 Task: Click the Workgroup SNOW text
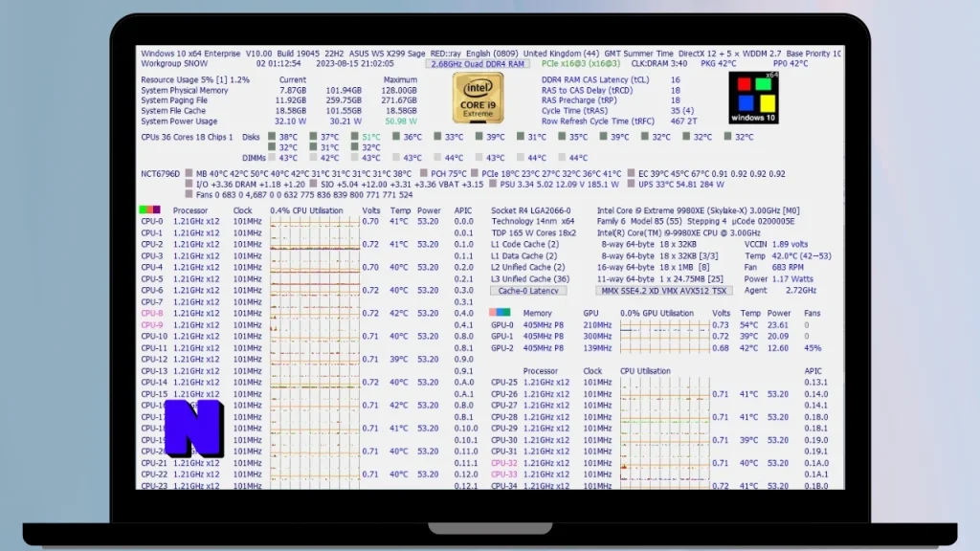click(174, 64)
